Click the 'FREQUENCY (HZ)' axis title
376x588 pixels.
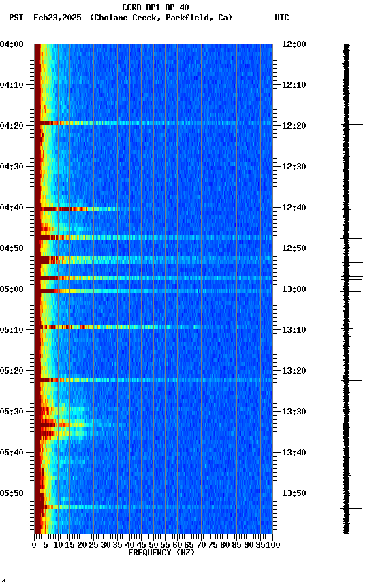point(161,553)
